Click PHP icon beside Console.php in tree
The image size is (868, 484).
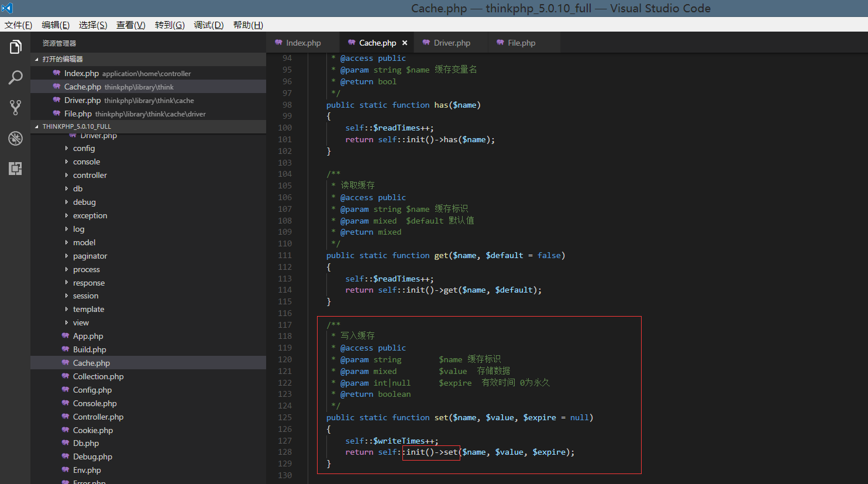pos(66,403)
